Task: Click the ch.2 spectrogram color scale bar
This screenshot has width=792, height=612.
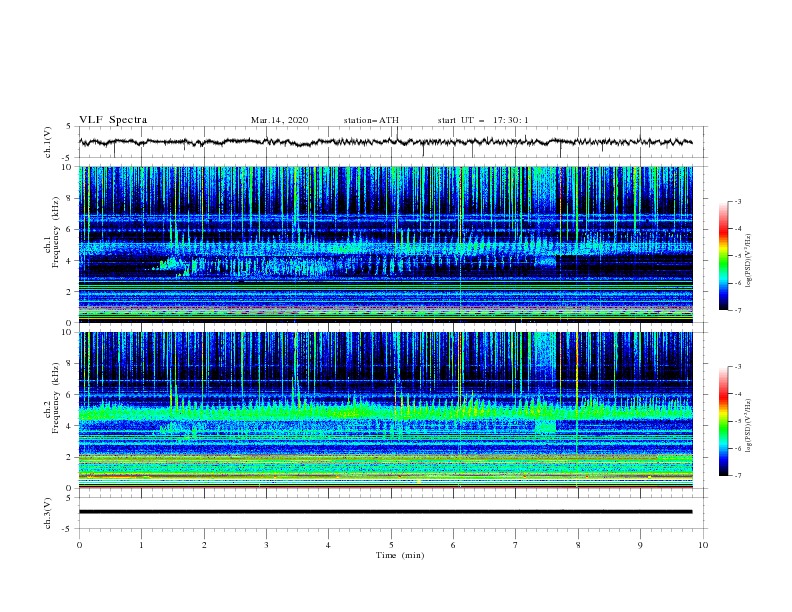Action: click(x=723, y=421)
